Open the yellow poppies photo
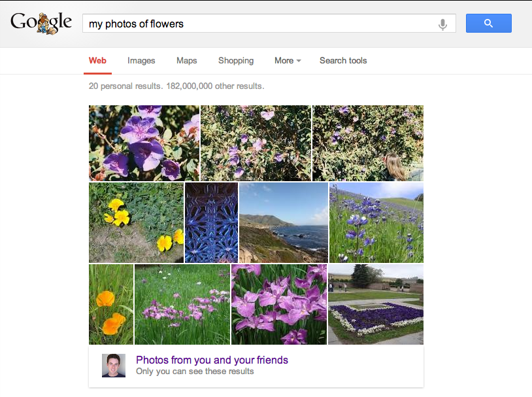The image size is (532, 397). (x=136, y=222)
